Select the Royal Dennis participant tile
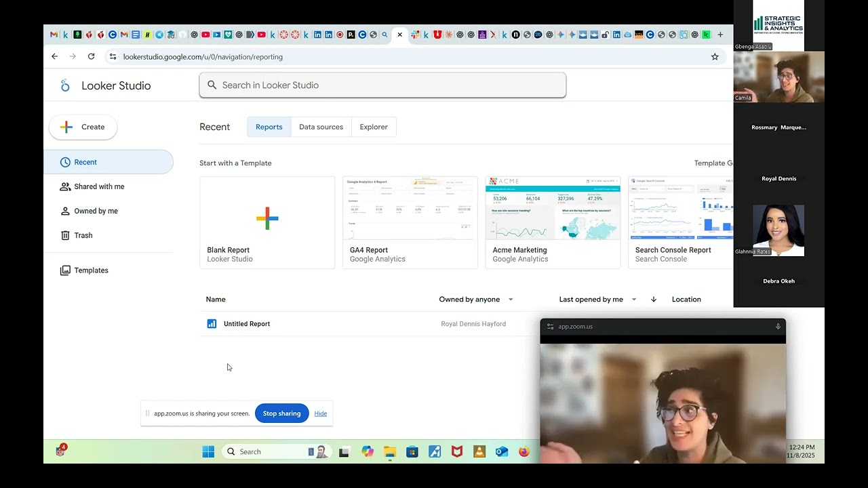Image resolution: width=868 pixels, height=488 pixels. point(778,179)
